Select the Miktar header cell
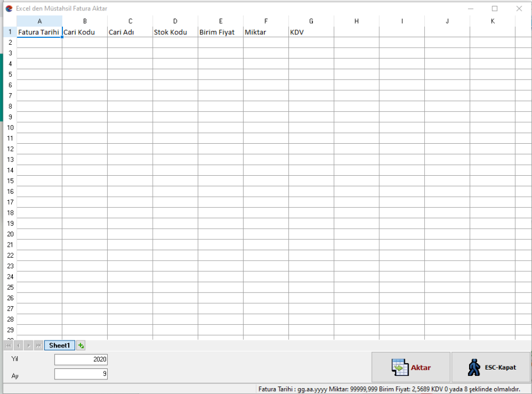532x394 pixels. point(266,32)
